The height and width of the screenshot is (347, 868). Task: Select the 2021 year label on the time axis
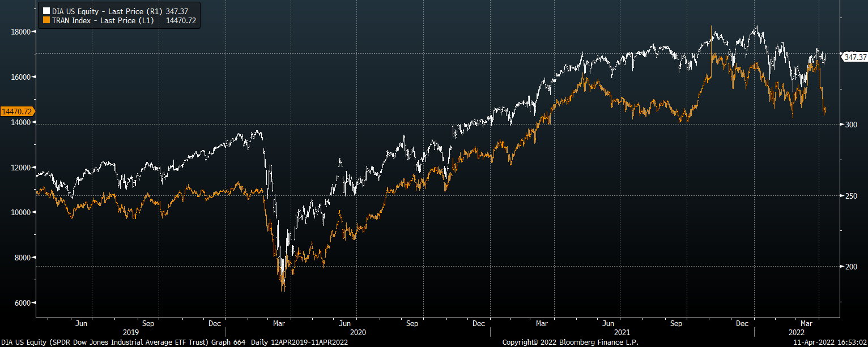point(622,332)
